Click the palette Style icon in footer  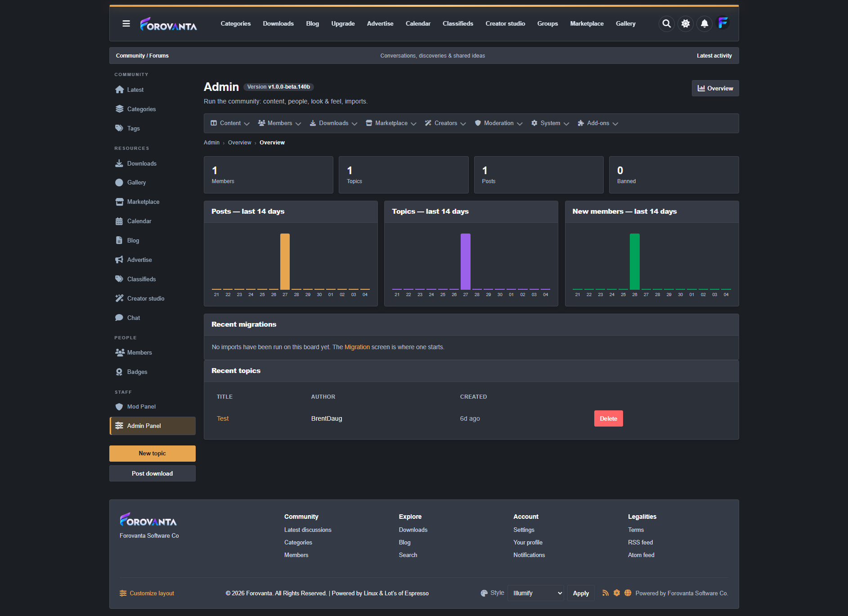[484, 593]
